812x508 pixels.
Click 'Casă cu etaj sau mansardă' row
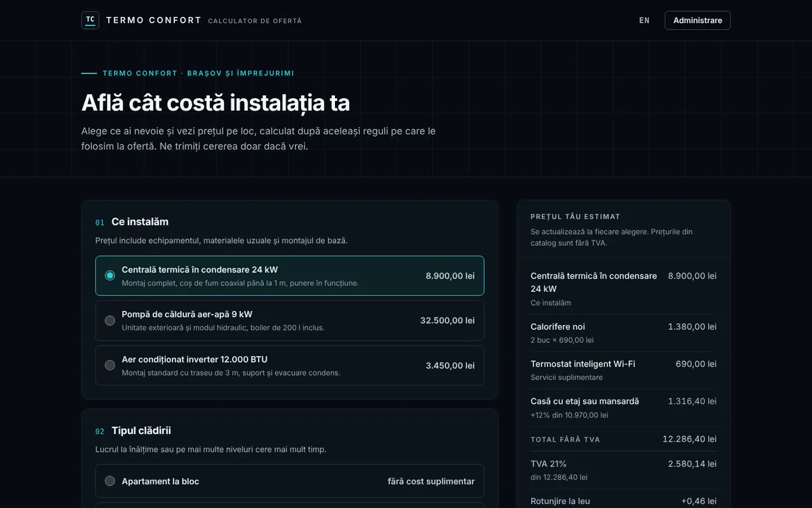pos(623,407)
